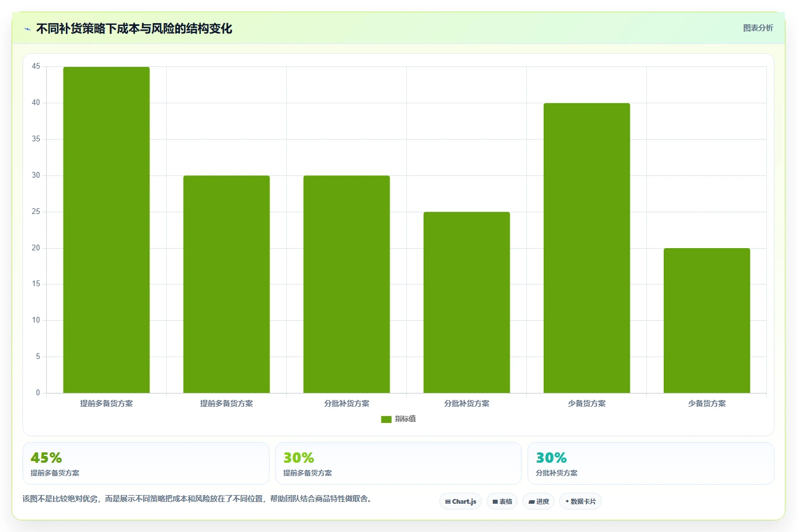Toggle the 指标值 legend label
Screen dimensions: 797x532
click(405, 419)
